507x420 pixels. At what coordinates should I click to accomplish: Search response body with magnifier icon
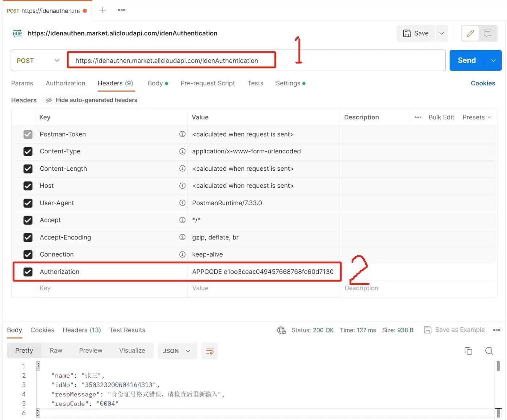coord(489,351)
